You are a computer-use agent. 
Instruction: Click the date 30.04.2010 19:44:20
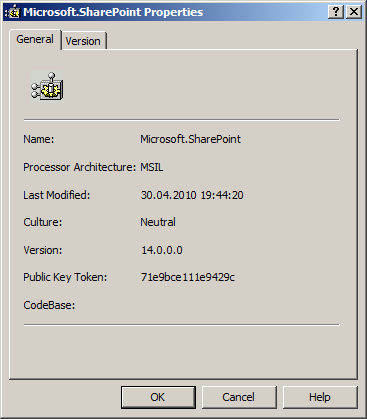(x=192, y=195)
